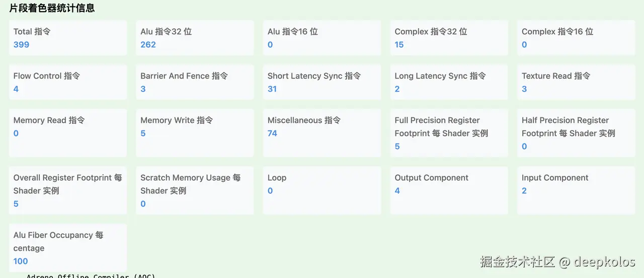Click the Complex 指令16 位 card
The width and height of the screenshot is (644, 278).
(576, 38)
